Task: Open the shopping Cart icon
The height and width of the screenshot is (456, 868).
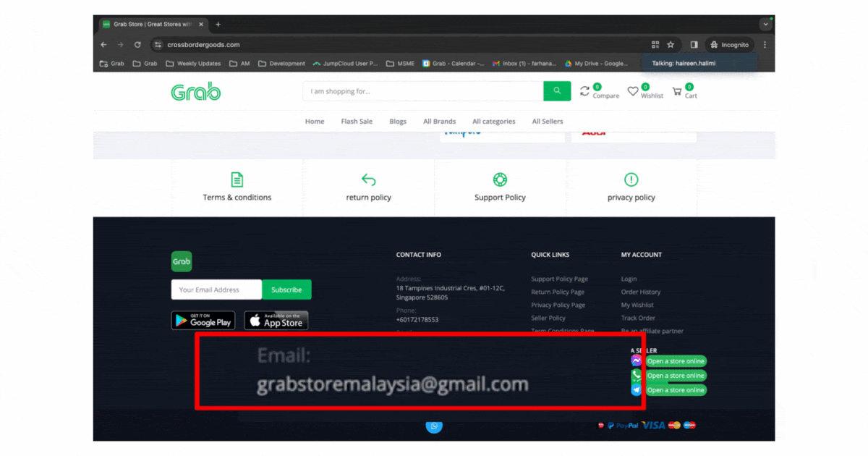Action: pyautogui.click(x=677, y=90)
